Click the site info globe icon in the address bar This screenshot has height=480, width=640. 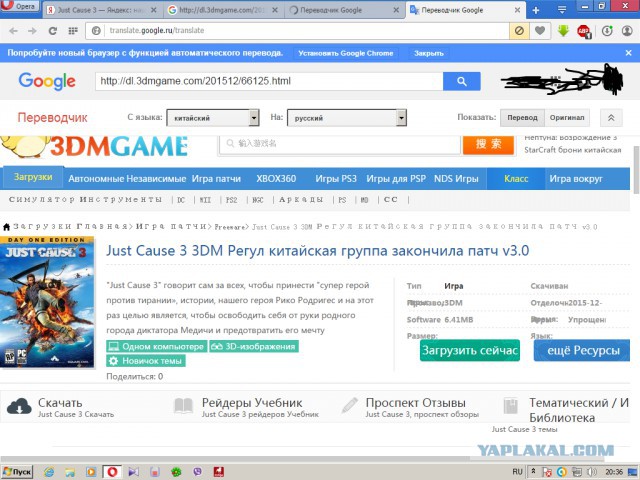click(96, 31)
